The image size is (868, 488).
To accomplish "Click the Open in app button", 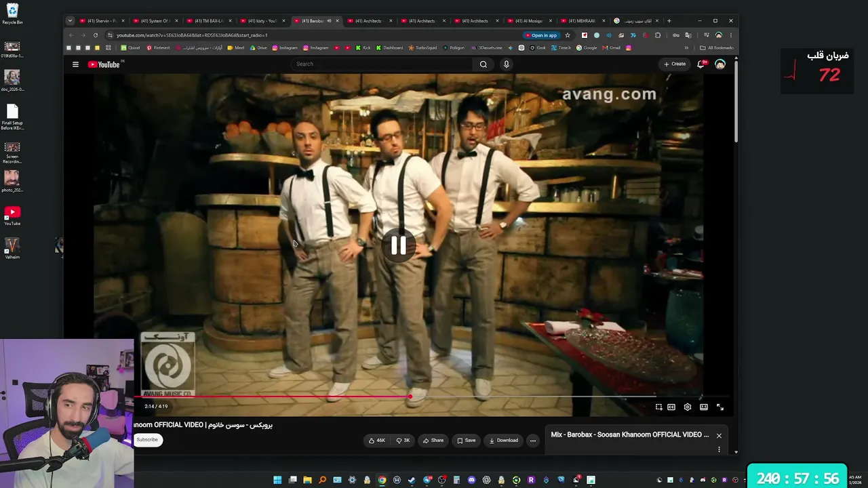I will [x=541, y=35].
